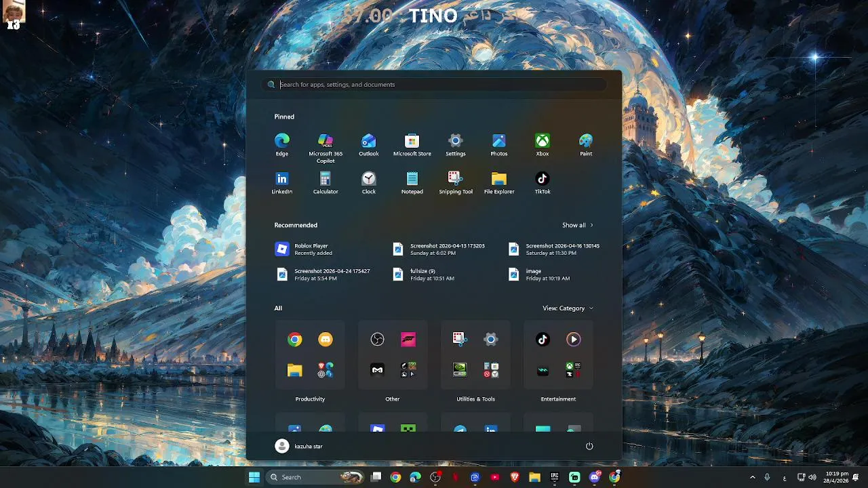Open File Explorer icon in Productivity category
This screenshot has height=488, width=868.
point(294,370)
